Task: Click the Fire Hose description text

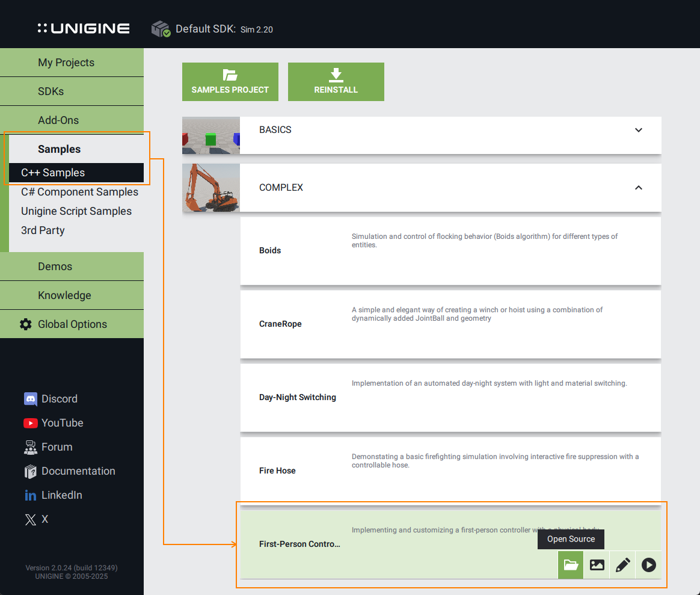Action: click(x=495, y=461)
